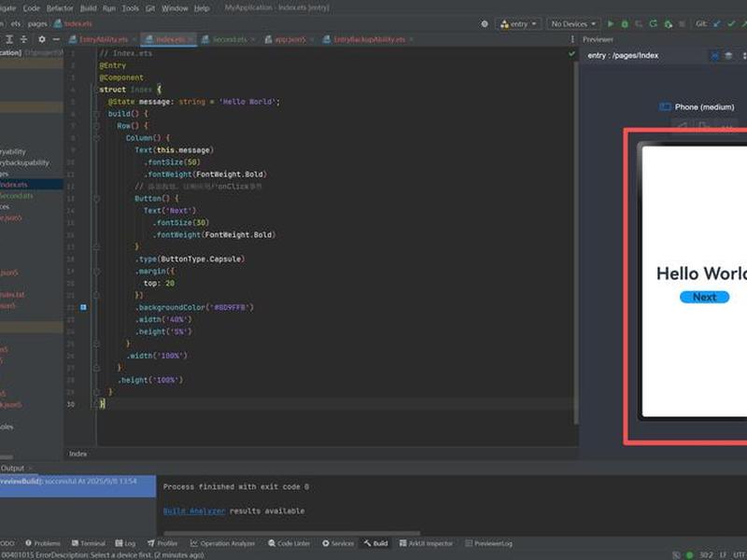Click gutter color icon beside backgroundColor line
The width and height of the screenshot is (747, 560).
click(83, 308)
